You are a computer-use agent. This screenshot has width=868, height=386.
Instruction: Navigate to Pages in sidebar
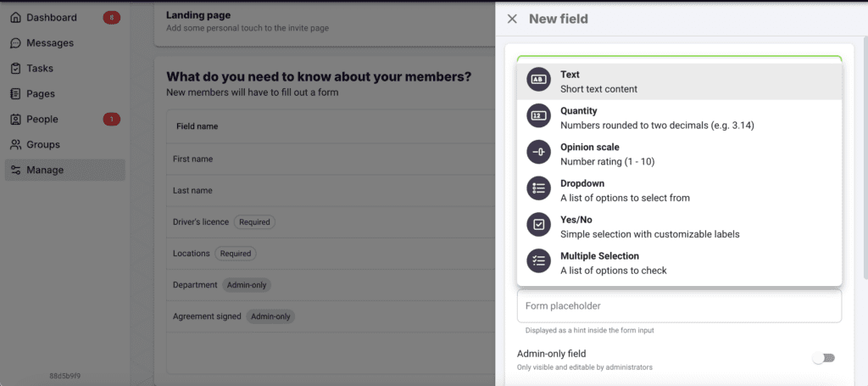pyautogui.click(x=42, y=94)
